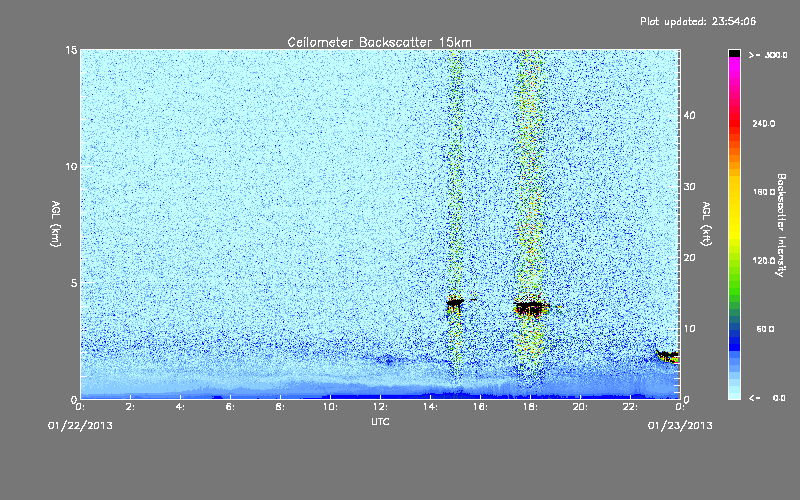Click the "120.0" colorbar label
Viewport: 800px width, 500px height.
(764, 261)
